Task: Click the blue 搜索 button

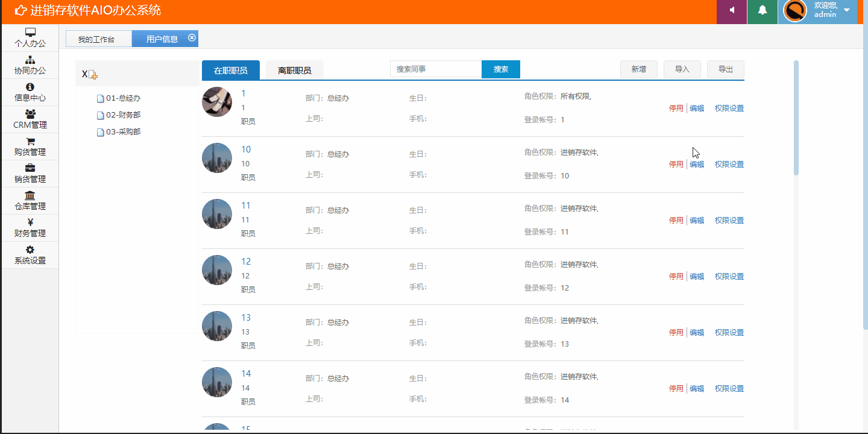Action: point(501,69)
